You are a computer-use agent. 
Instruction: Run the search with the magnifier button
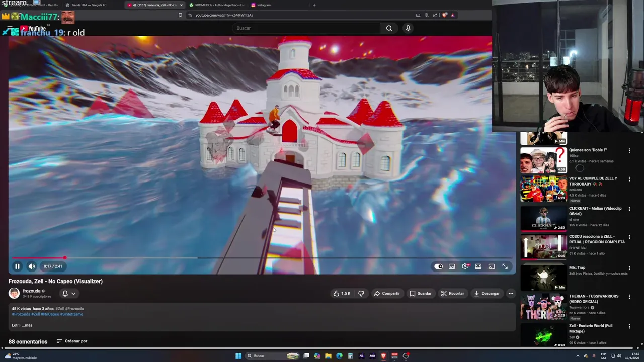(389, 28)
